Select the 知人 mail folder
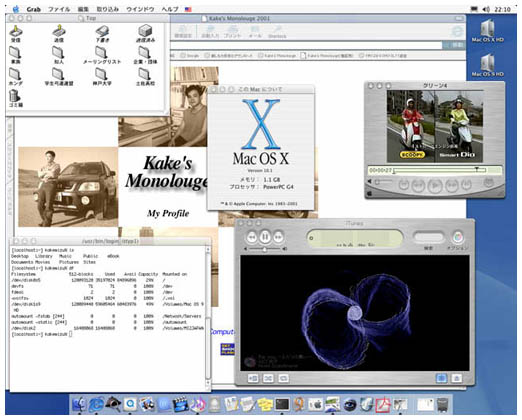Screen dimensions: 522x420 click(59, 54)
